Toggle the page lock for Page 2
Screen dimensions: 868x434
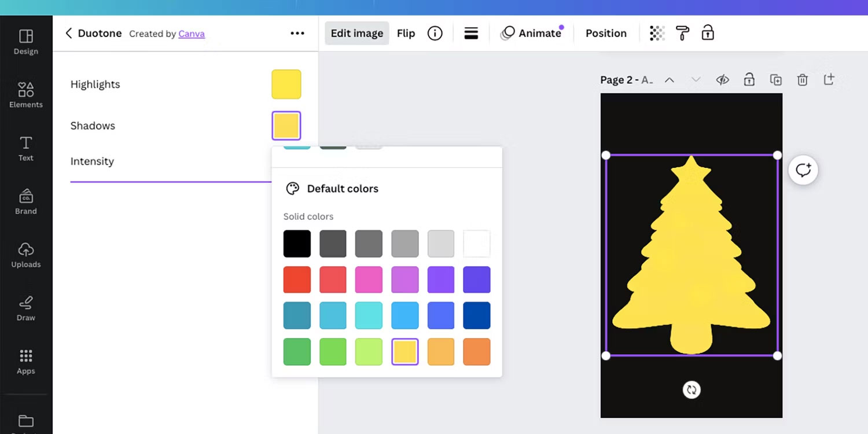click(x=749, y=79)
